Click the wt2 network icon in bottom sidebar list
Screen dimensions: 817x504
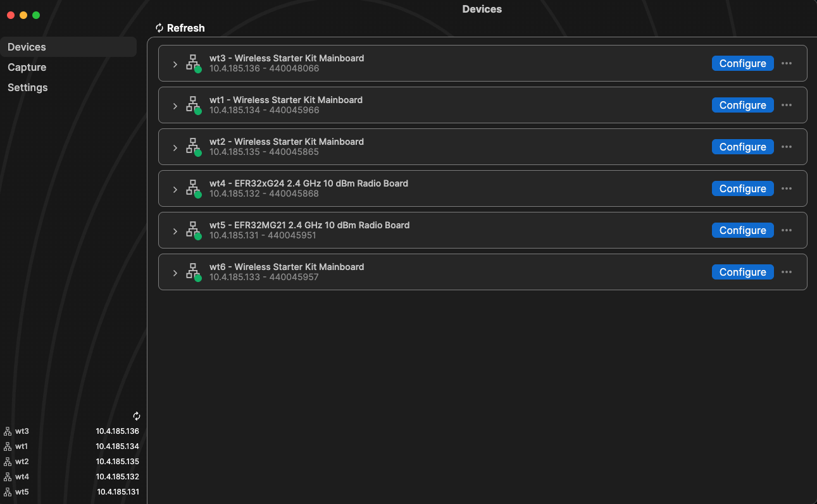(x=8, y=462)
